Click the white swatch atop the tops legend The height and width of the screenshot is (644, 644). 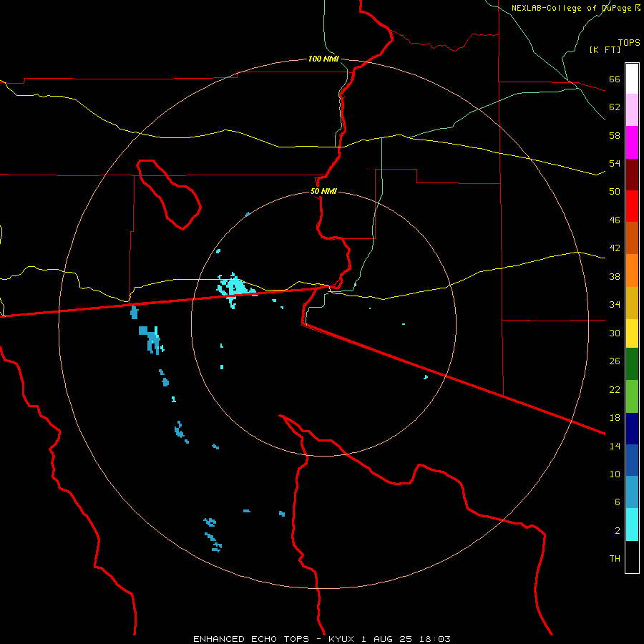pos(632,79)
